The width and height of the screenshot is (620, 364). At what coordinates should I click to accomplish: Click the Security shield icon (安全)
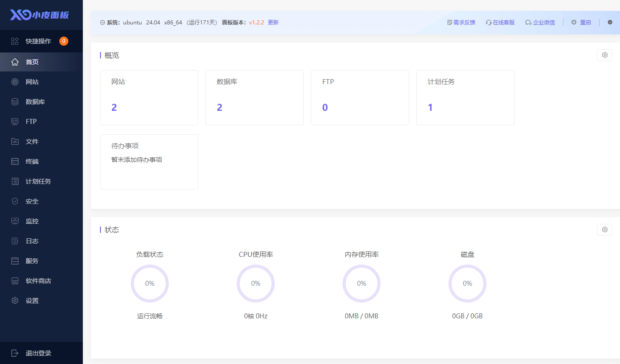15,201
